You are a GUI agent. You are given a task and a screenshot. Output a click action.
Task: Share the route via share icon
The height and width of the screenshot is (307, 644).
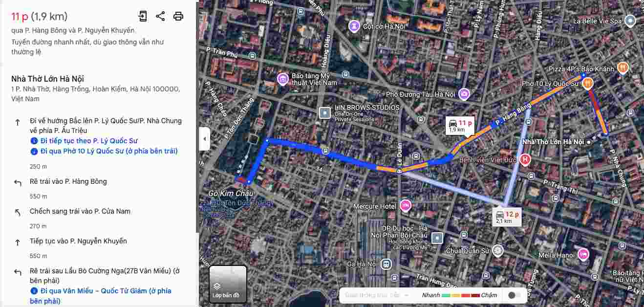pyautogui.click(x=160, y=16)
